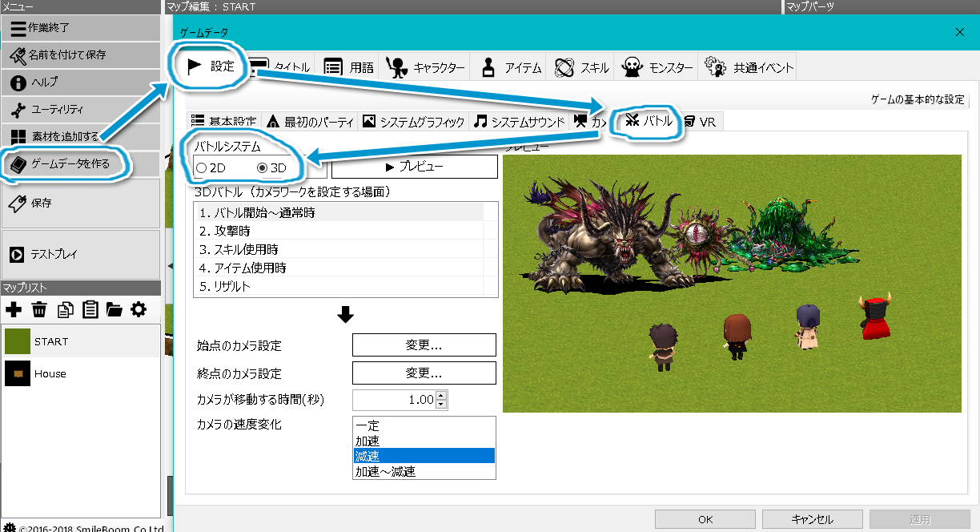
Task: Open モンスター tab
Action: click(657, 68)
